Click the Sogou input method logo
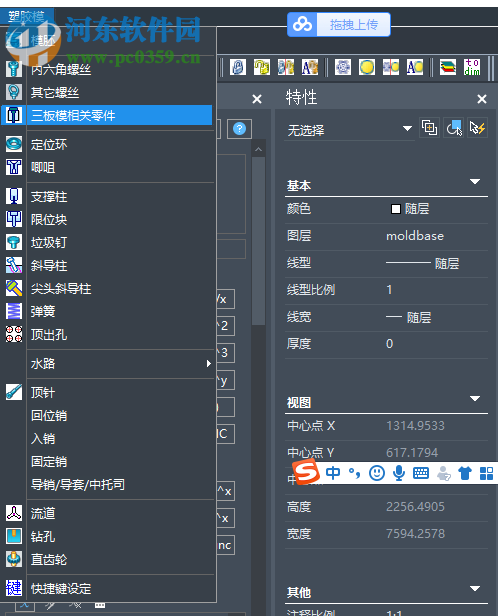Image resolution: width=498 pixels, height=616 pixels. click(306, 472)
